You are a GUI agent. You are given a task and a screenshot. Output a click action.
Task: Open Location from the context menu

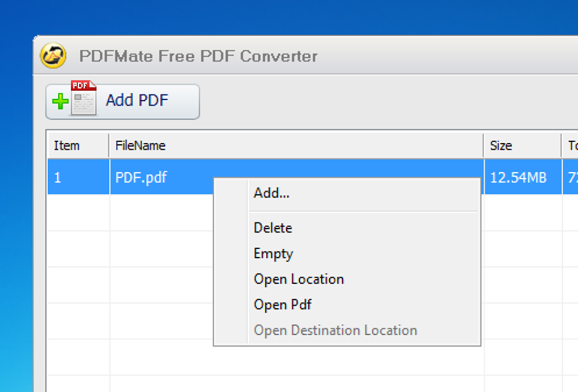coord(299,279)
